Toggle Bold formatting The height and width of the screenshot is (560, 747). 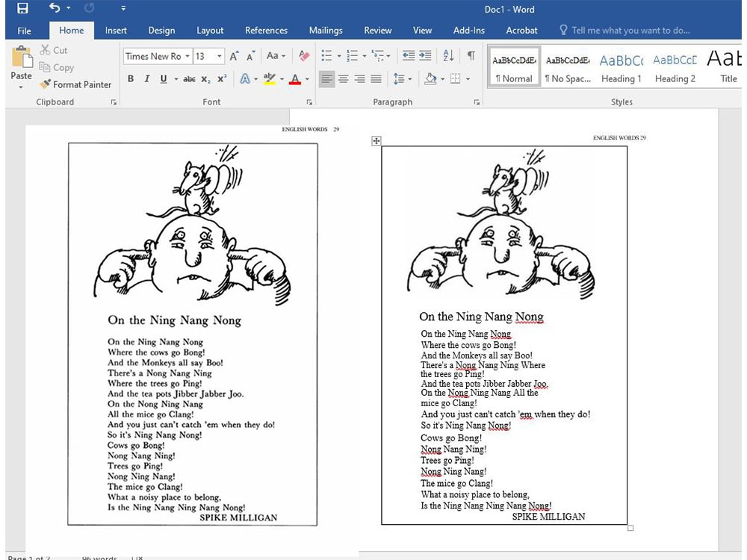pyautogui.click(x=131, y=78)
